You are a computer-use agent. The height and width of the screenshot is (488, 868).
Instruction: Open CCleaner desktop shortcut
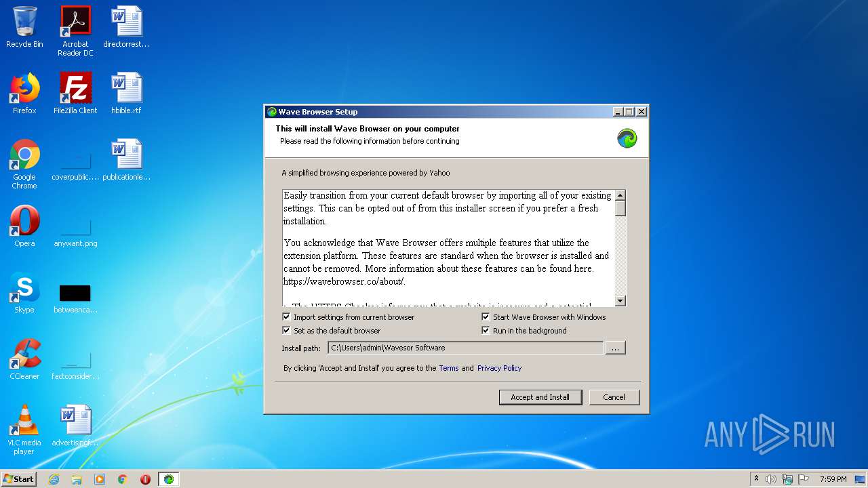[24, 359]
